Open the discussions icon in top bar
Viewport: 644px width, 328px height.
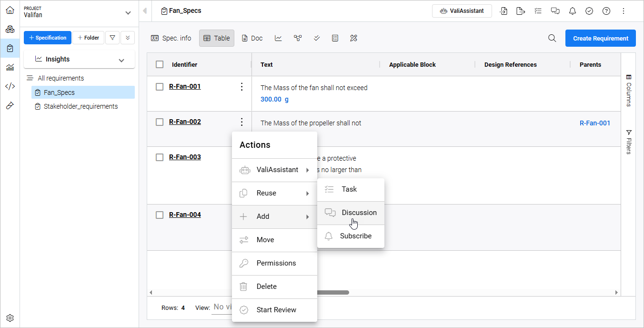tap(555, 11)
